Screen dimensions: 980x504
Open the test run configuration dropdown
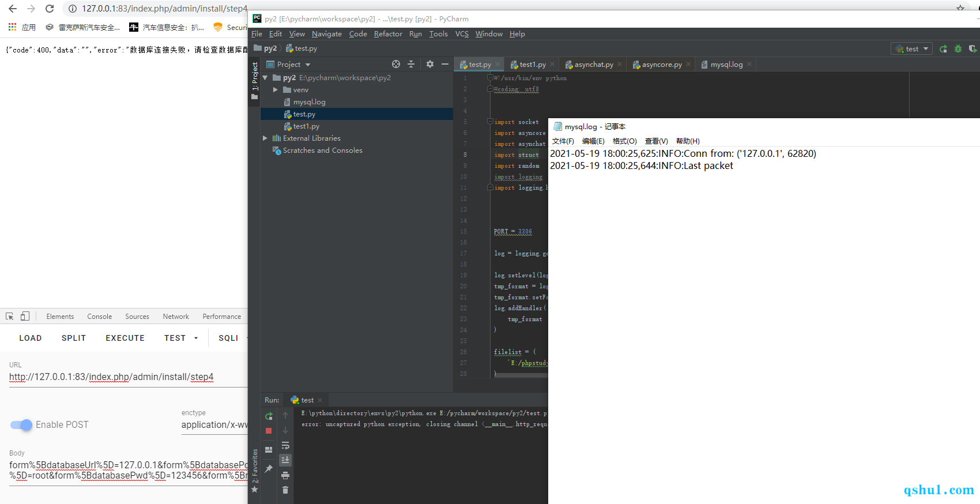point(911,49)
